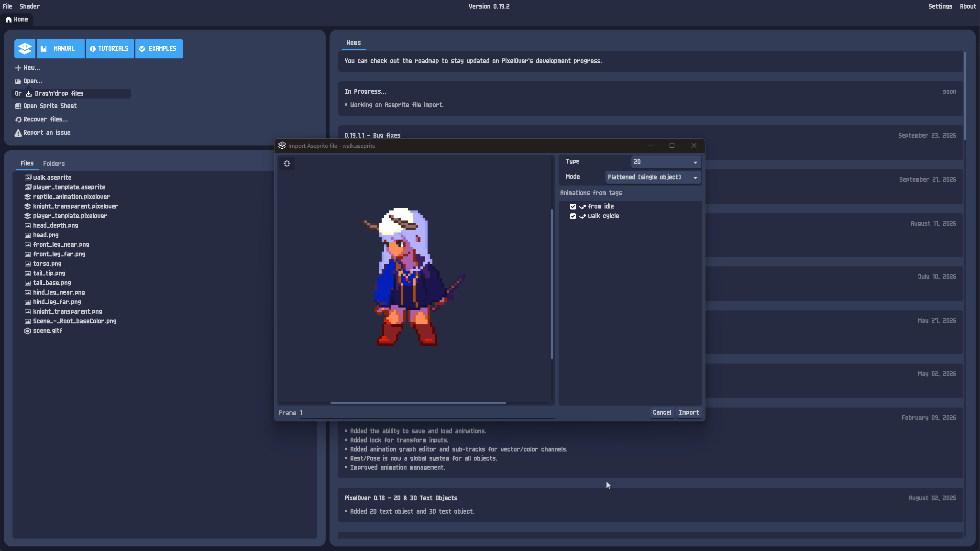This screenshot has height=551, width=980.
Task: Open the Shader menu
Action: pos(30,6)
